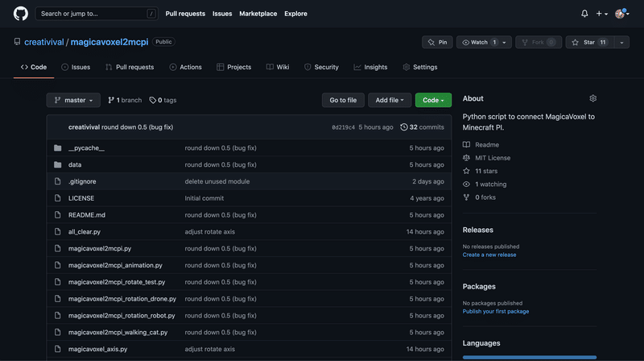Click the file icon beside LICENSE
The height and width of the screenshot is (361, 644).
tap(57, 198)
